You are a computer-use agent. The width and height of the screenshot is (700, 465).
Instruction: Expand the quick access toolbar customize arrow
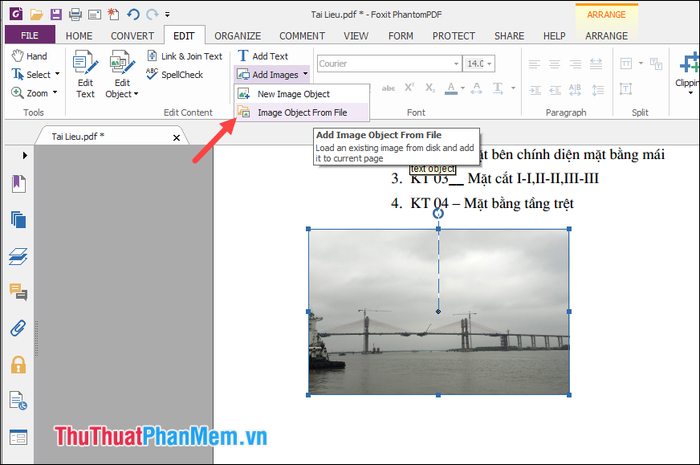(167, 15)
